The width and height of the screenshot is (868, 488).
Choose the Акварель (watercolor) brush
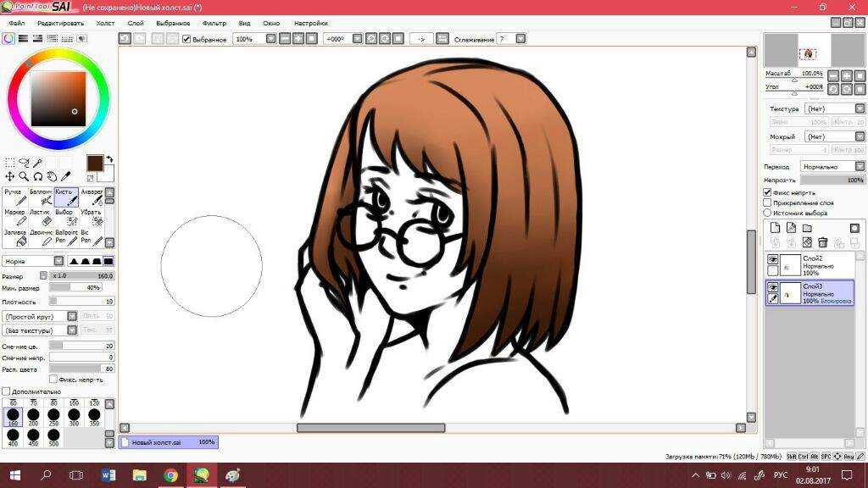(x=92, y=197)
